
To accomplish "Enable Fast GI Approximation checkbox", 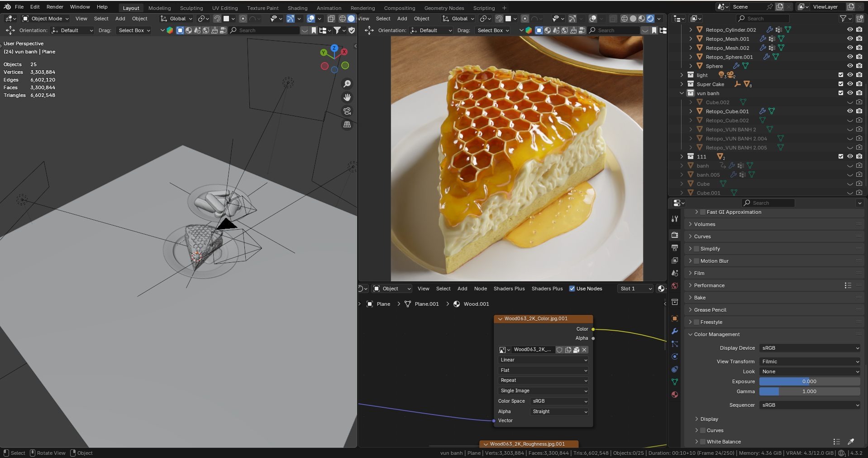I will [703, 212].
